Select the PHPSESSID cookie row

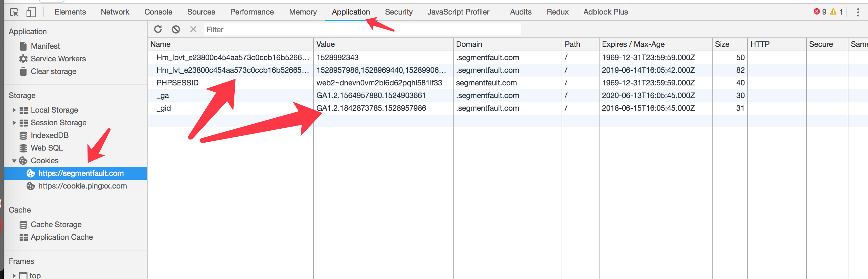tap(508, 83)
